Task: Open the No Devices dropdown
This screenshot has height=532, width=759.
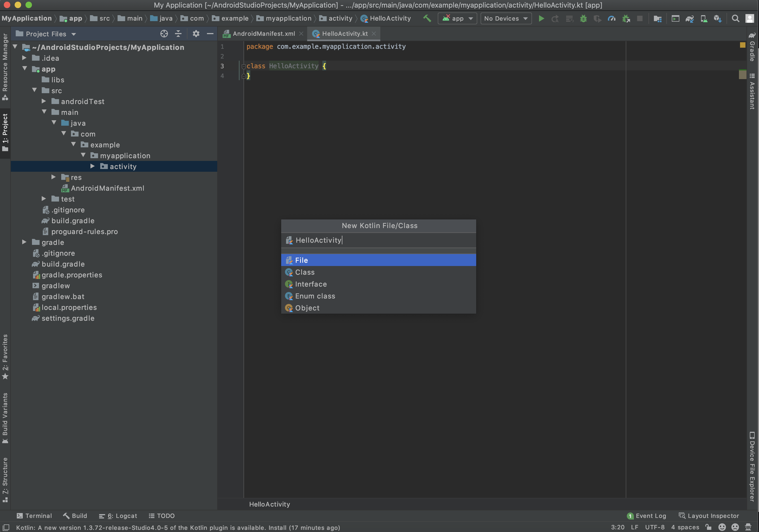Action: [505, 18]
